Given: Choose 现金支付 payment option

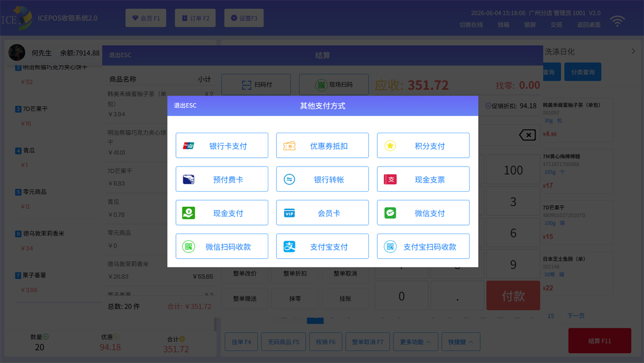Looking at the screenshot, I should [222, 213].
